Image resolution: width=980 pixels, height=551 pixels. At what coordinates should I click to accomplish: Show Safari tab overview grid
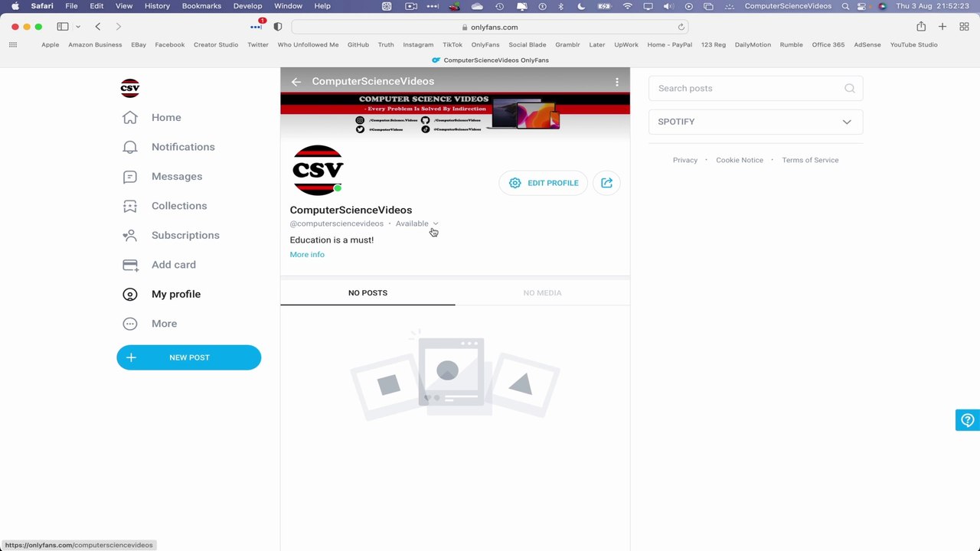(964, 27)
